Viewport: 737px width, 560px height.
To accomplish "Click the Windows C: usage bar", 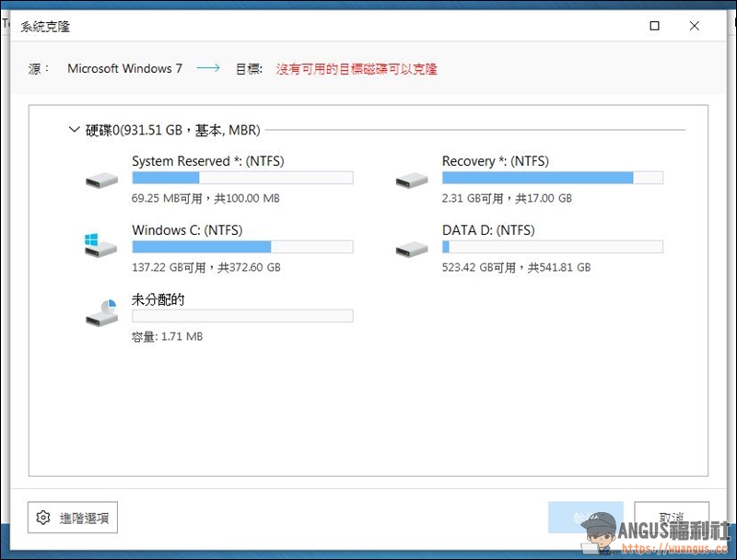I will [x=242, y=247].
